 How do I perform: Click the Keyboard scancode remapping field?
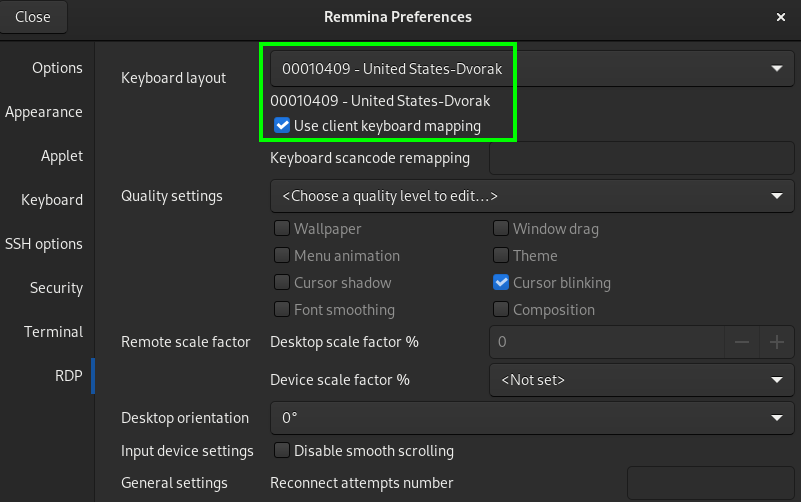pyautogui.click(x=642, y=158)
